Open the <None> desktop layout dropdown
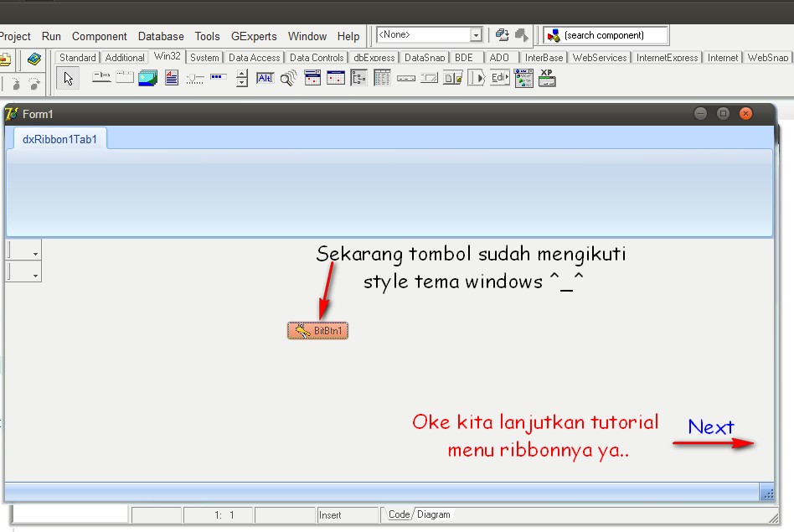The width and height of the screenshot is (794, 532). pyautogui.click(x=475, y=34)
